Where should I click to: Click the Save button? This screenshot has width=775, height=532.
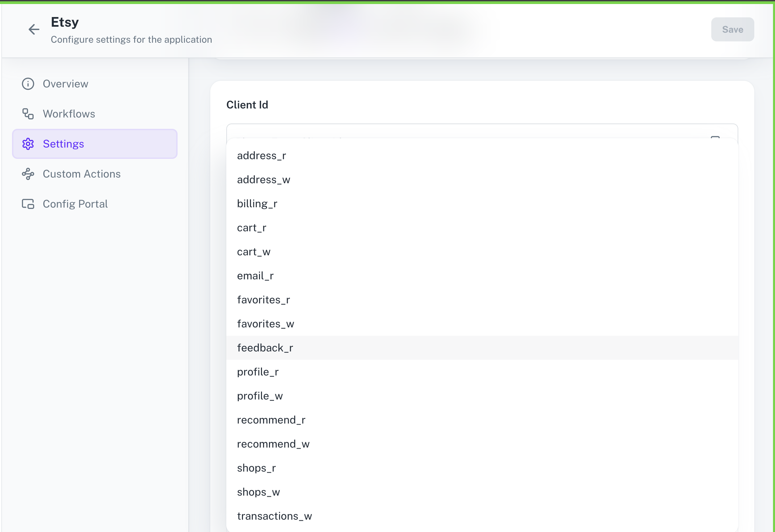[732, 29]
